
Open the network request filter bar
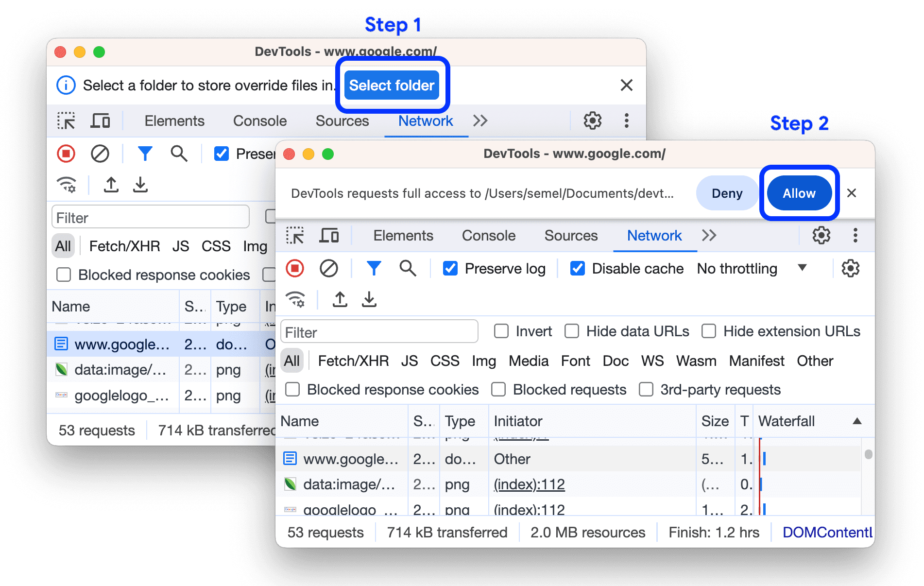tap(373, 268)
